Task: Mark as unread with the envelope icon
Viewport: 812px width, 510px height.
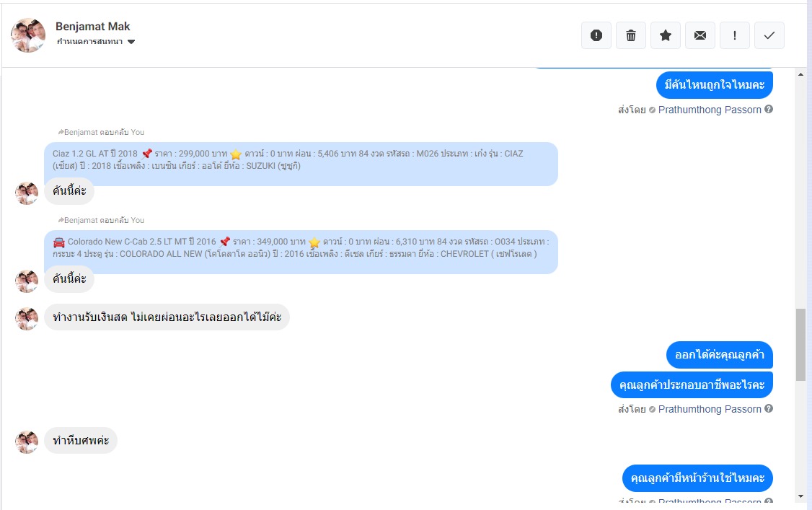Action: 700,35
